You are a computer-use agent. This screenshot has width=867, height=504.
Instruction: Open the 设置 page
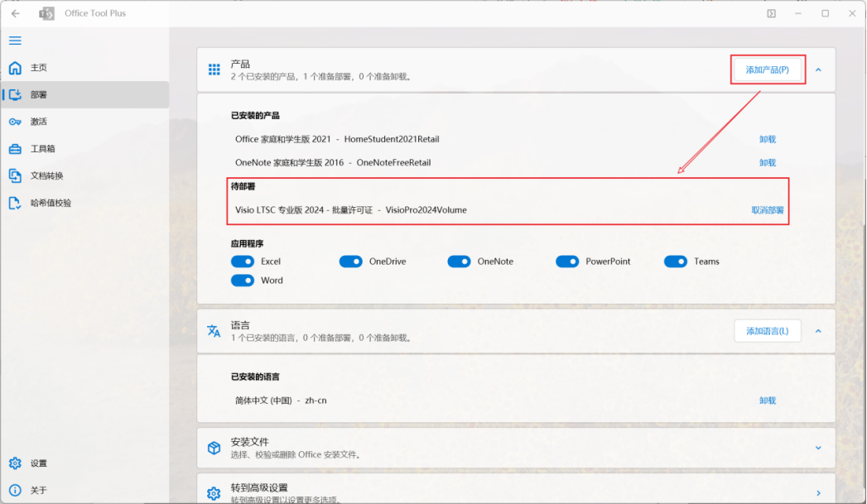[x=85, y=463]
